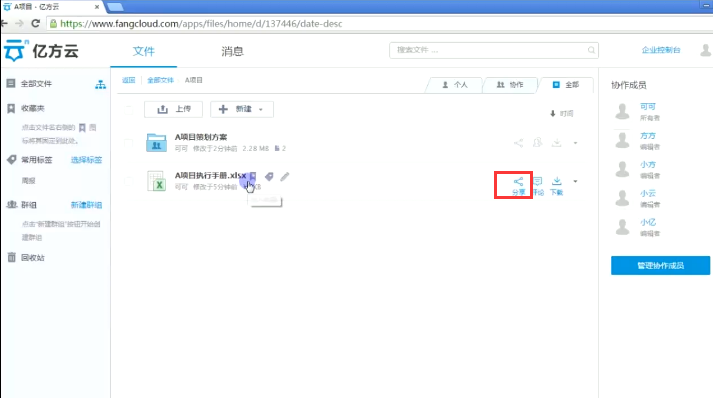Close the A项目 browser tab
713x398 pixels.
pyautogui.click(x=97, y=7)
